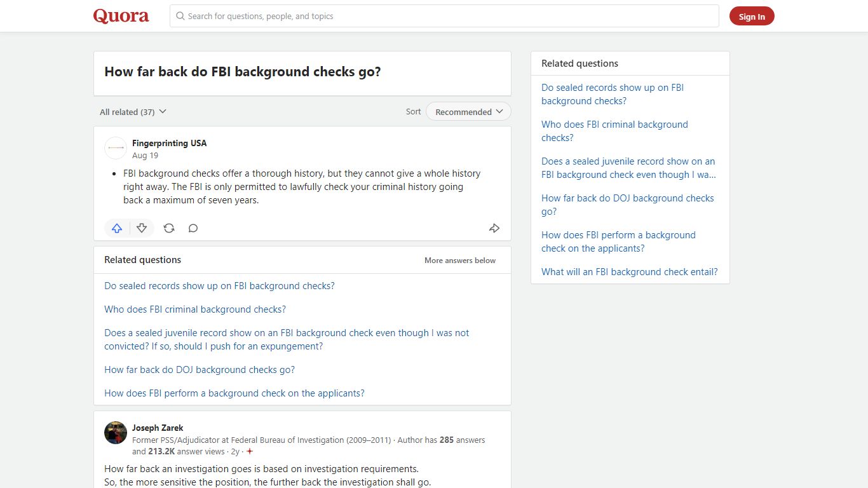Share the Fingerprinting USA answer
The height and width of the screenshot is (488, 868).
[494, 228]
